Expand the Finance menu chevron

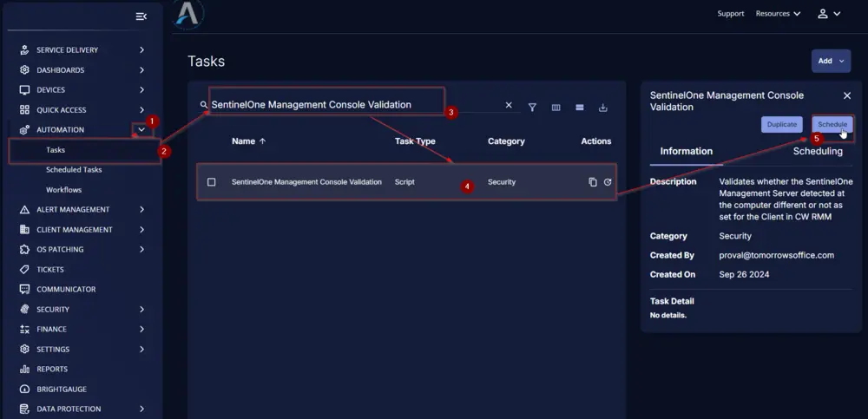pos(141,329)
